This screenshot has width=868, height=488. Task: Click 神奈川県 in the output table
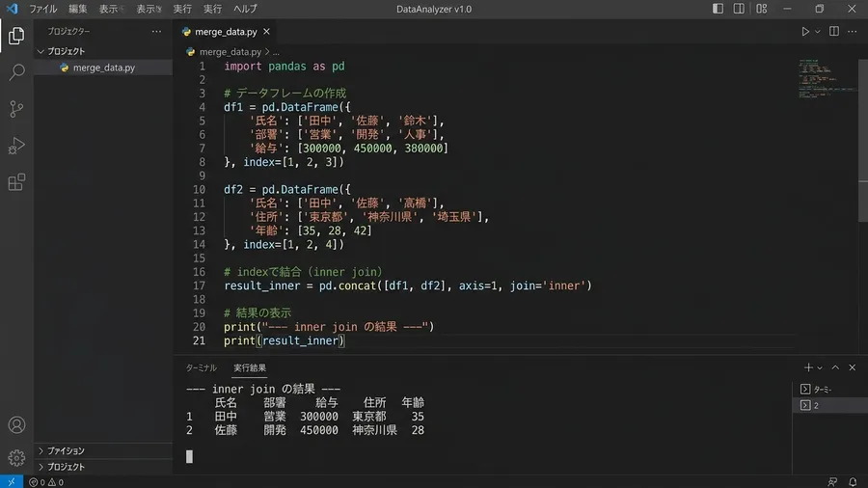(x=374, y=430)
